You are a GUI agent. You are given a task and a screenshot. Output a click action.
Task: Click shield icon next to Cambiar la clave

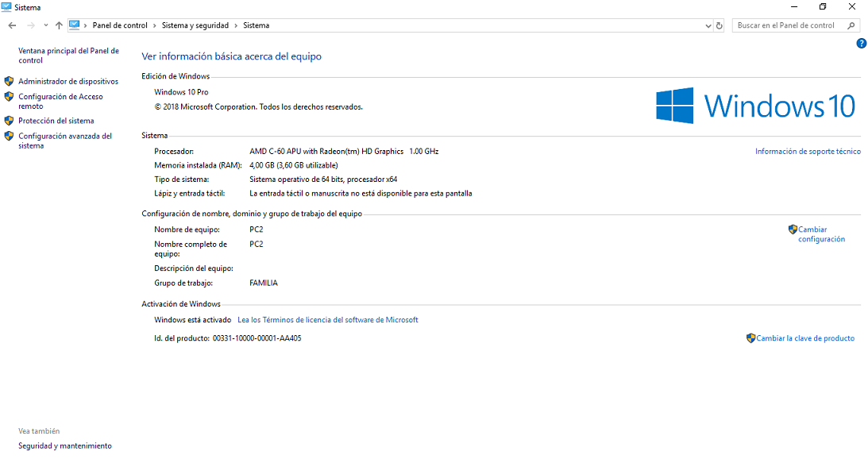pos(750,338)
